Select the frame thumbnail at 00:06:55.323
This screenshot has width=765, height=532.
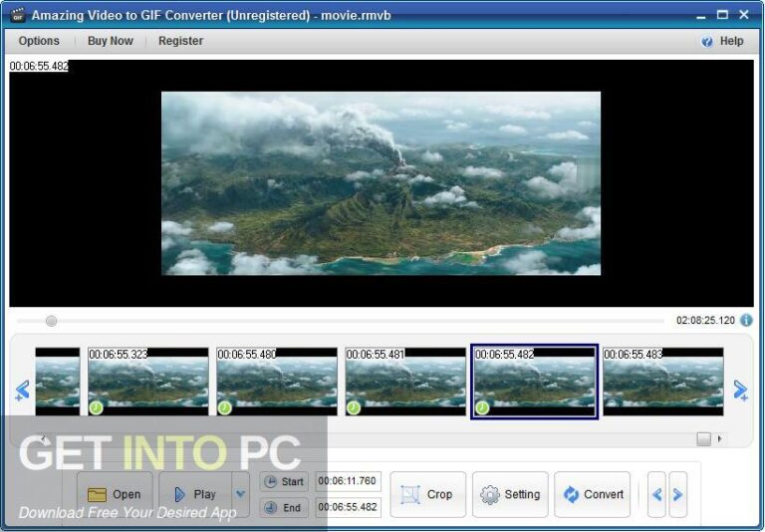coord(148,382)
